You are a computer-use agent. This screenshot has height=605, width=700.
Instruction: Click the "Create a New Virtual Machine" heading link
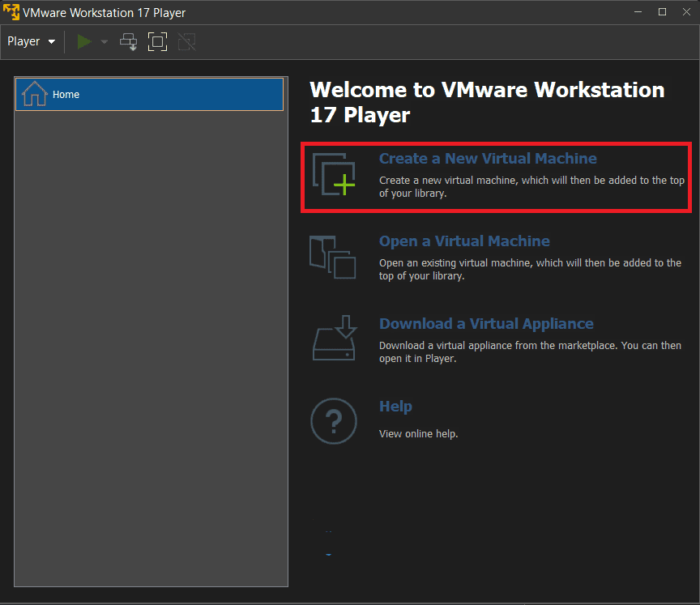click(x=488, y=159)
